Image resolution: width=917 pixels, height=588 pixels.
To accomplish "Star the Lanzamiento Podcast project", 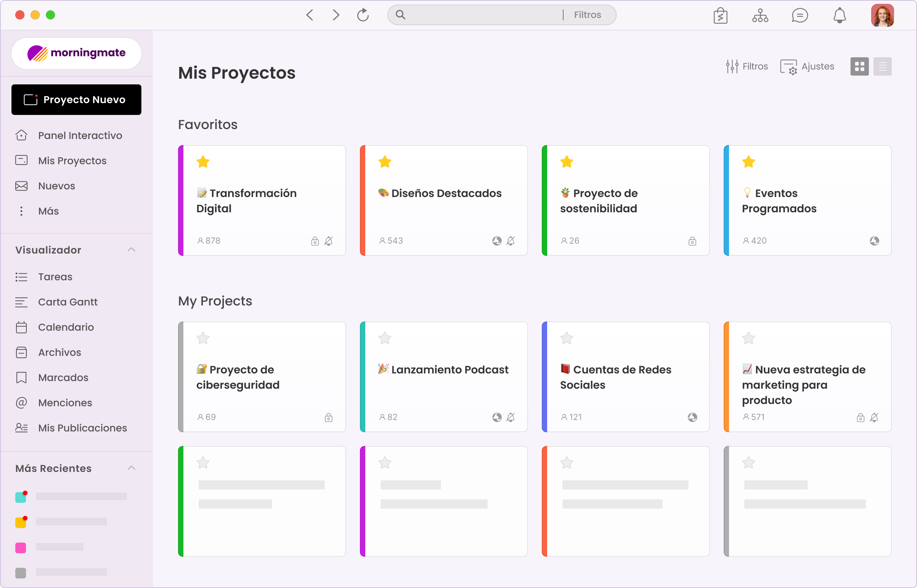I will point(385,338).
